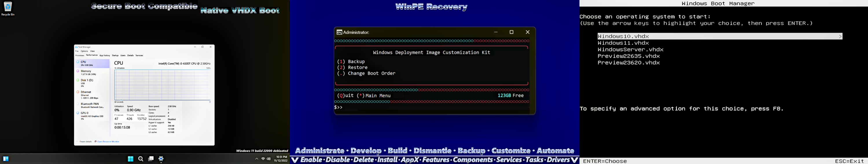Click the CPU utilization graph
The image size is (868, 164).
162,85
